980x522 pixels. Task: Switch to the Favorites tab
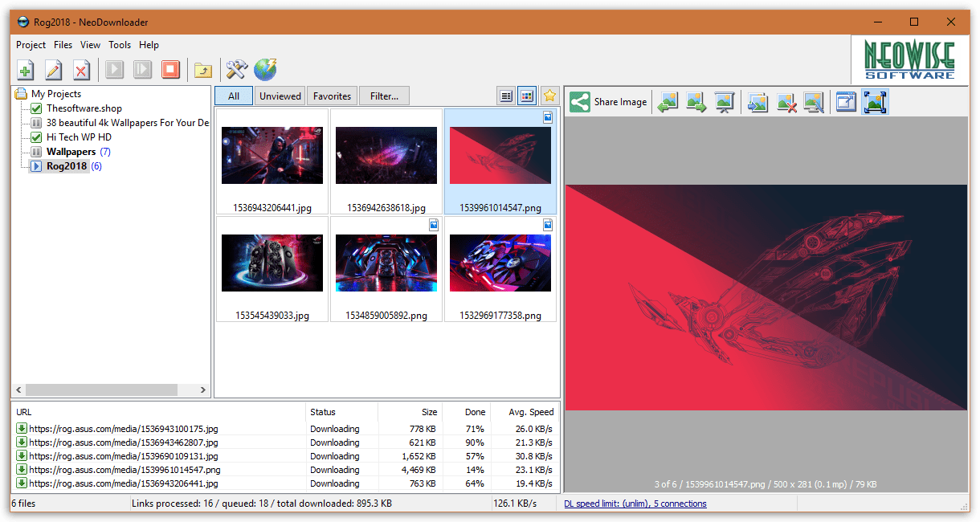(x=332, y=95)
